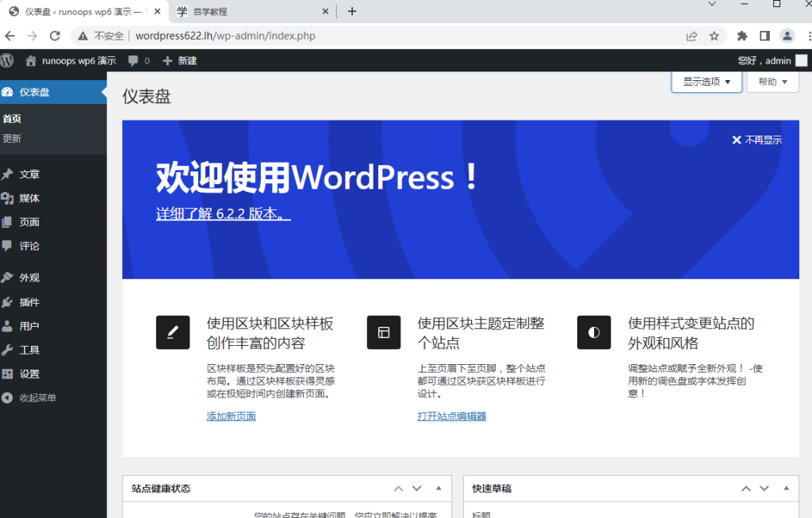Open Media library (媒体) in sidebar
The height and width of the screenshot is (518, 812).
pos(29,198)
